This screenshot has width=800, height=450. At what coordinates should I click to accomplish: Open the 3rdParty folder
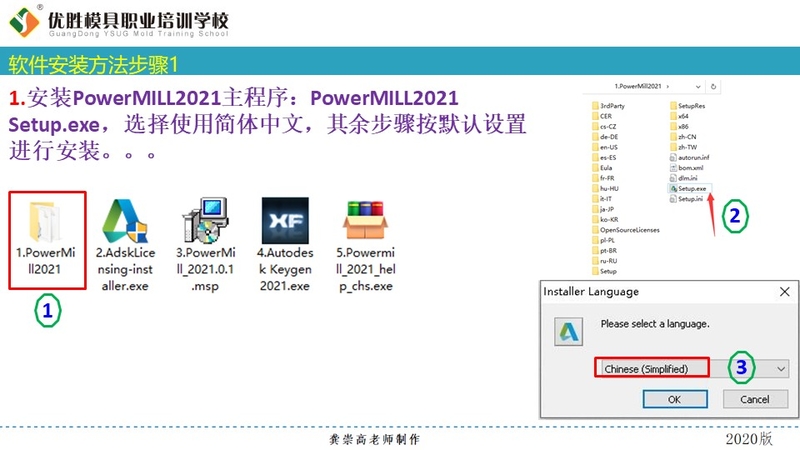(x=612, y=105)
